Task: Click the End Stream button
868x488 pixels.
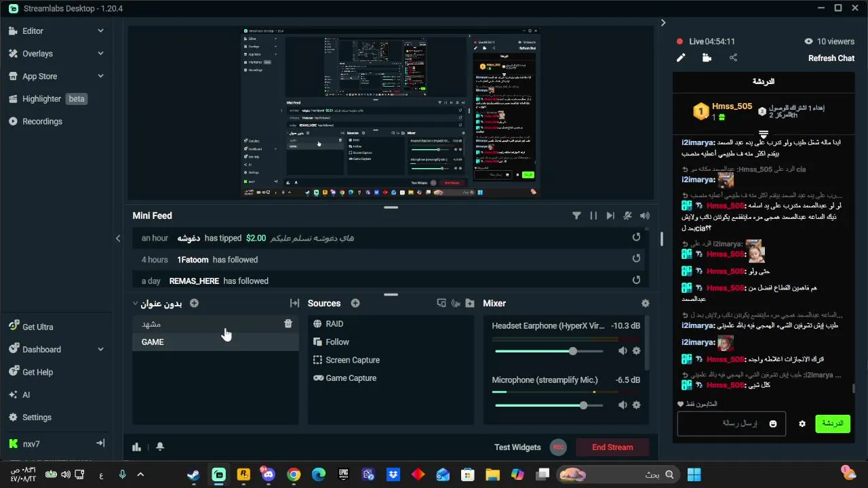Action: (612, 447)
